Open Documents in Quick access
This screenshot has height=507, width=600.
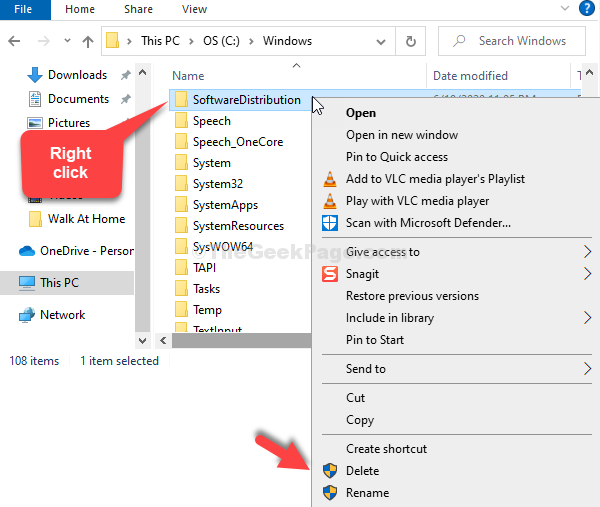click(x=78, y=99)
